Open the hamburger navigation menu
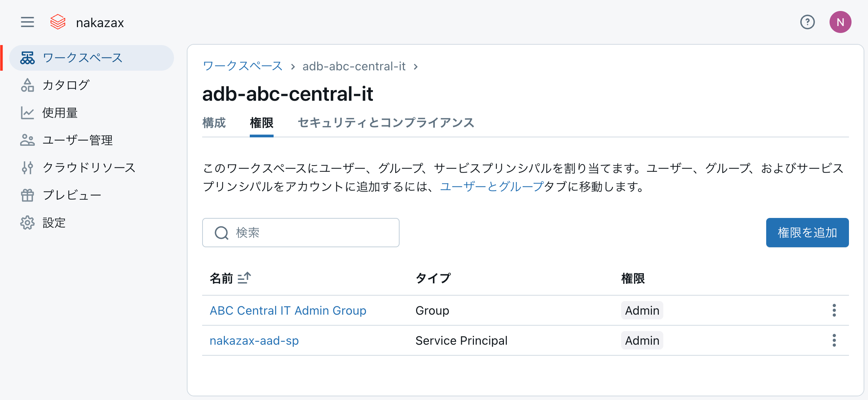The height and width of the screenshot is (400, 868). (x=27, y=22)
